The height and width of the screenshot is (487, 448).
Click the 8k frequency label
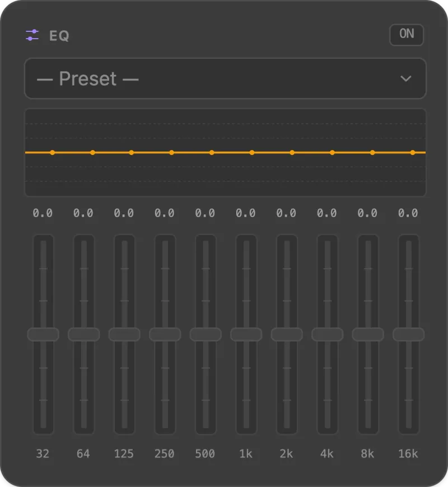367,454
